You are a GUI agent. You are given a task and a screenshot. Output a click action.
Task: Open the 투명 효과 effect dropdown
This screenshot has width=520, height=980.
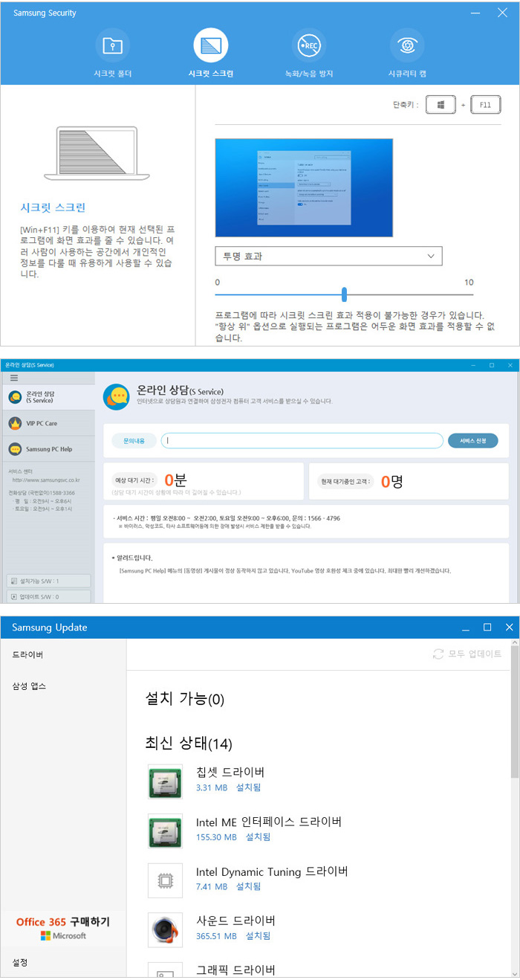tap(328, 256)
